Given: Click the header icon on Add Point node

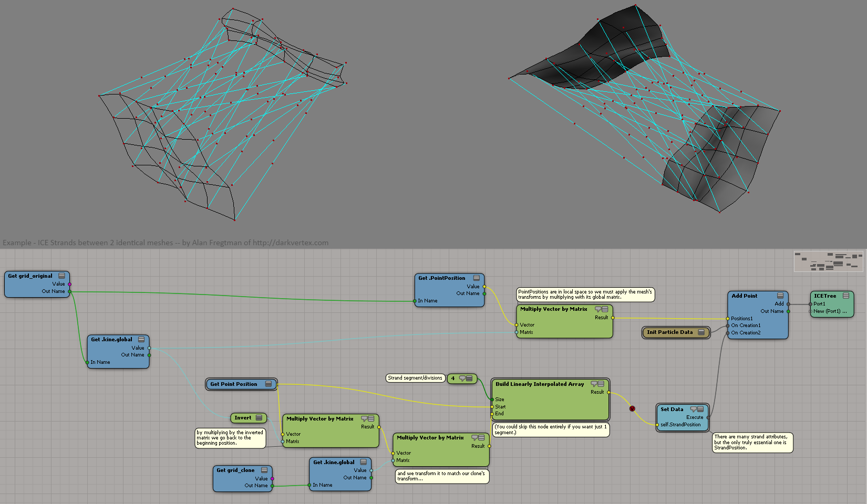Looking at the screenshot, I should 780,296.
